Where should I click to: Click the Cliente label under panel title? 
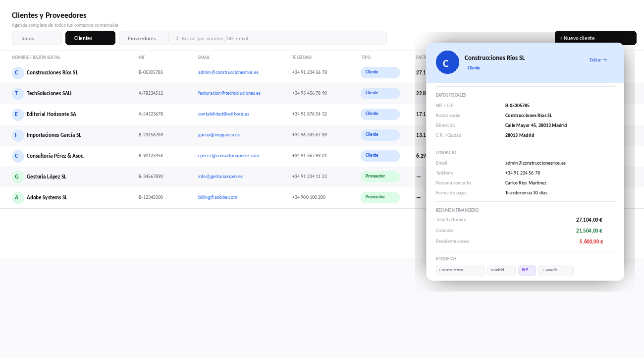pyautogui.click(x=474, y=68)
